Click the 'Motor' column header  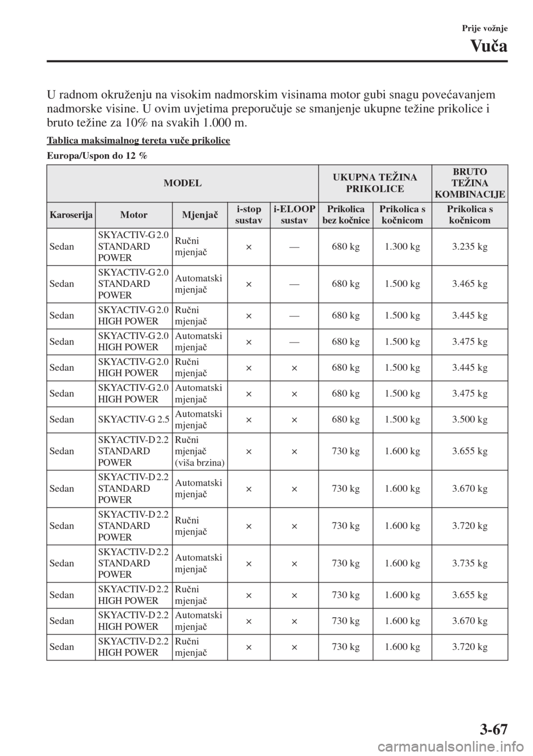[x=134, y=215]
